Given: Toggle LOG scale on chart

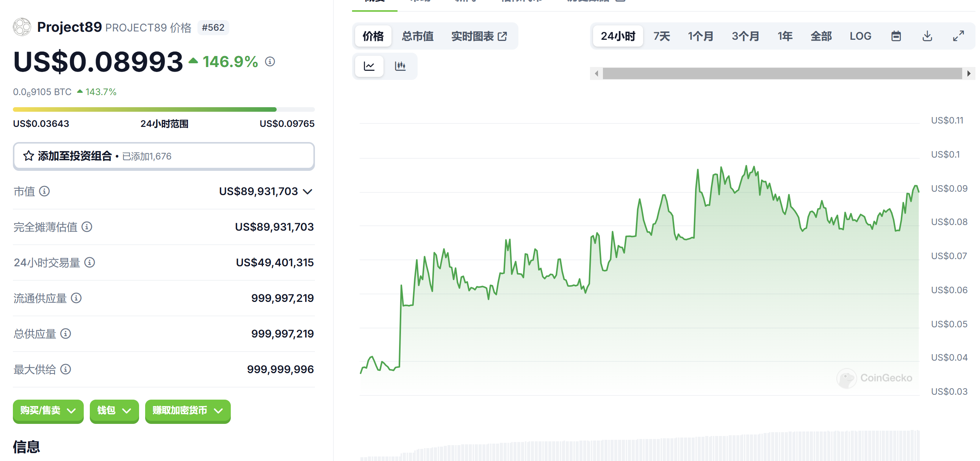Looking at the screenshot, I should (x=861, y=36).
